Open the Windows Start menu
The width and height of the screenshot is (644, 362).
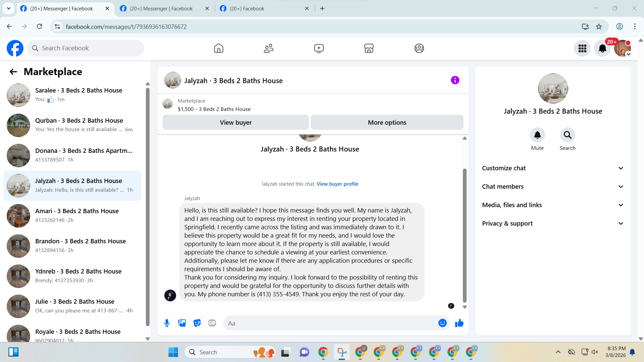173,352
